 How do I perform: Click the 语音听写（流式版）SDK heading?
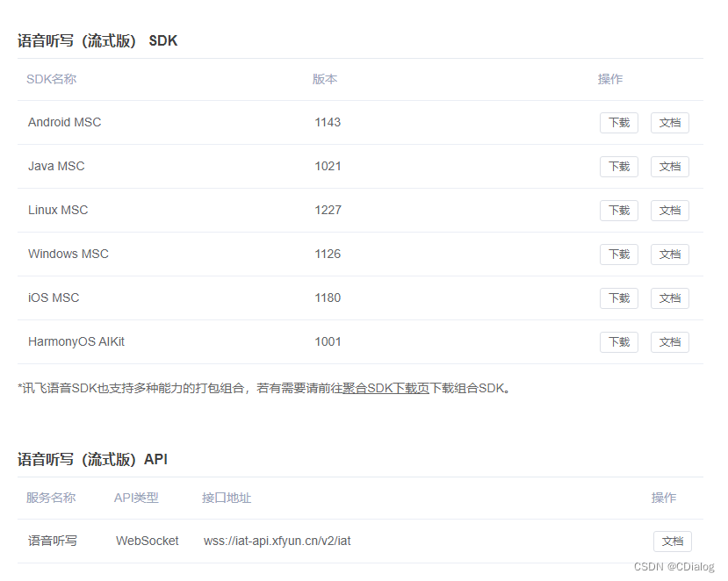click(x=97, y=41)
